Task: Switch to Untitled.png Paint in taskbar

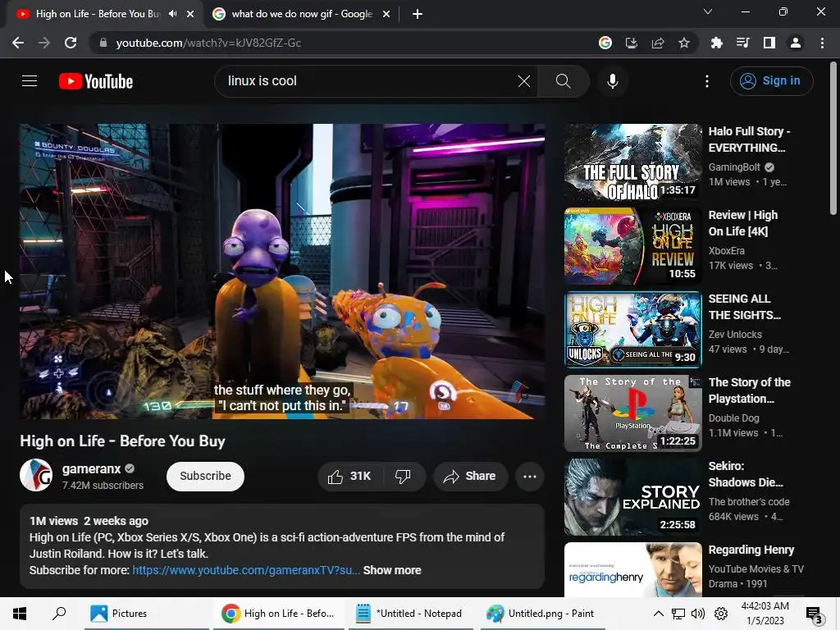Action: (541, 614)
